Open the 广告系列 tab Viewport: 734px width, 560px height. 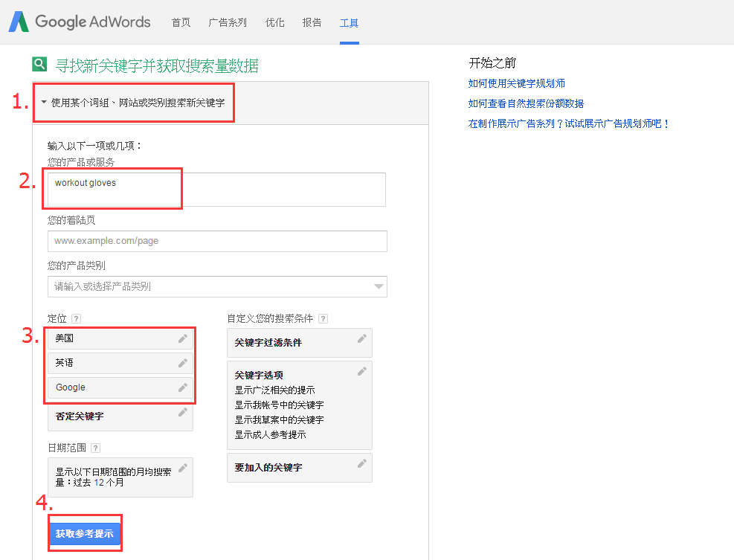pos(228,22)
